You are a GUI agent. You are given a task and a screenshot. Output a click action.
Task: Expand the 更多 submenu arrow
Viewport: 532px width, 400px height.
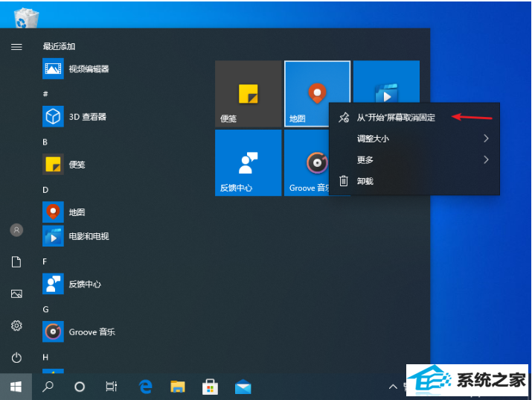[x=486, y=159]
